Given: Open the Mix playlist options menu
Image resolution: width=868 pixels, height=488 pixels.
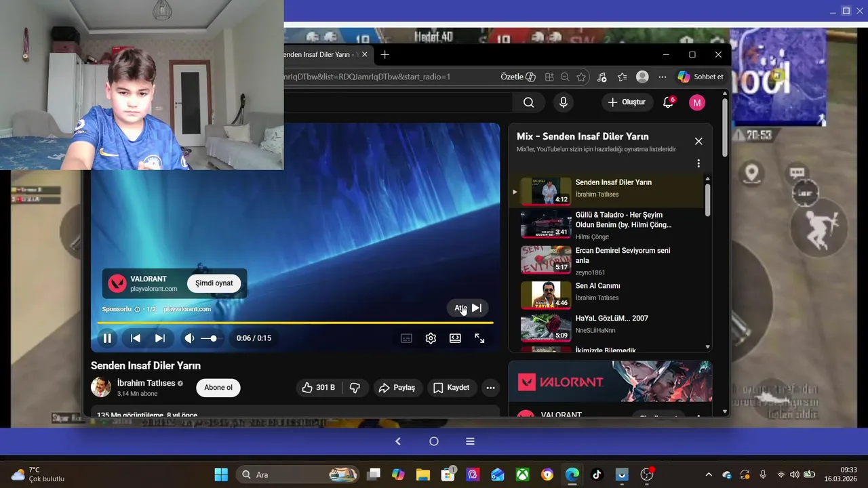Looking at the screenshot, I should point(698,163).
